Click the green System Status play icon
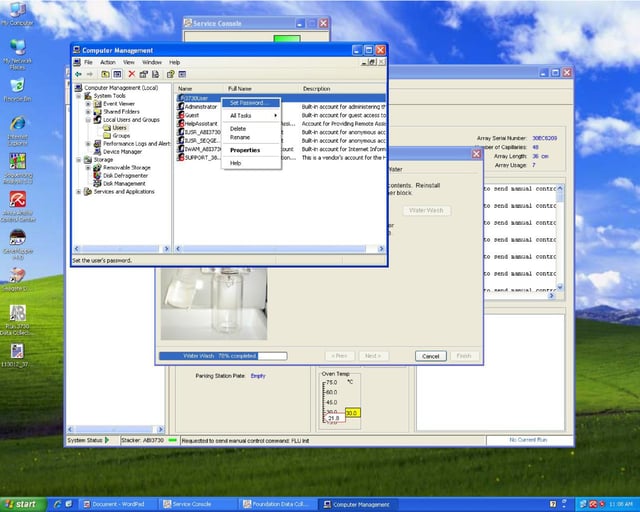640x512 pixels. [x=107, y=440]
